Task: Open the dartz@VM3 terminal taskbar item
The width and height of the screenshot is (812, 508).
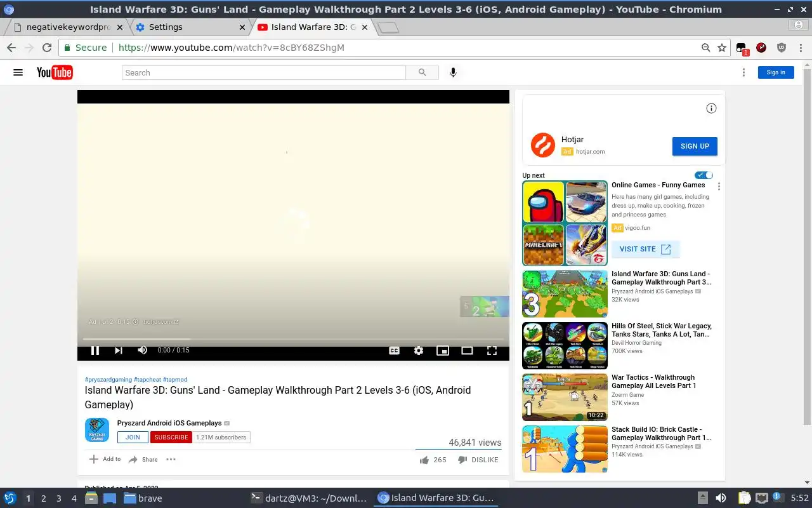Action: pyautogui.click(x=309, y=498)
